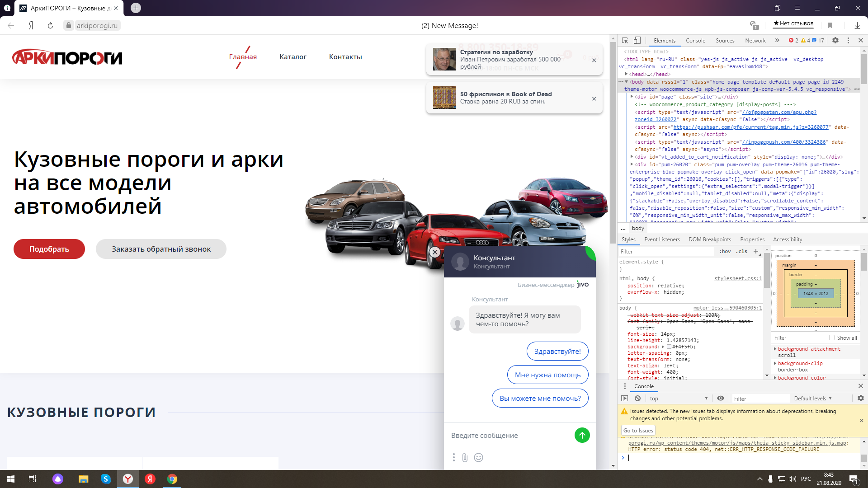Open the top context selector dropdown
The height and width of the screenshot is (488, 868).
pyautogui.click(x=678, y=398)
